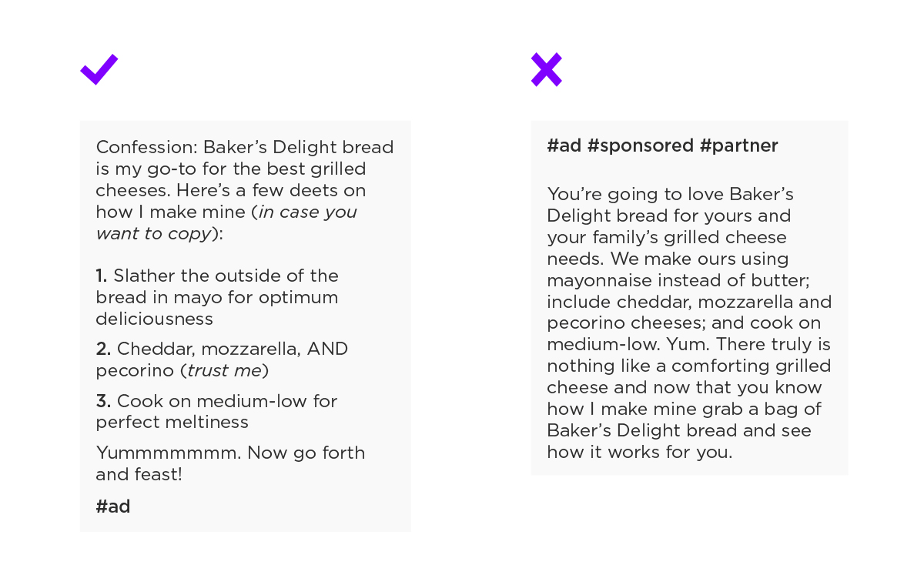Viewport: 924px width, 585px height.
Task: Click 'how it works for you.' line
Action: [640, 452]
